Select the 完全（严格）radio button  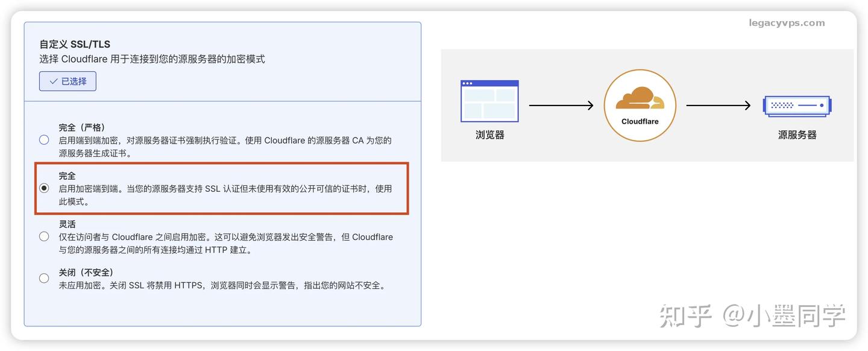(44, 140)
